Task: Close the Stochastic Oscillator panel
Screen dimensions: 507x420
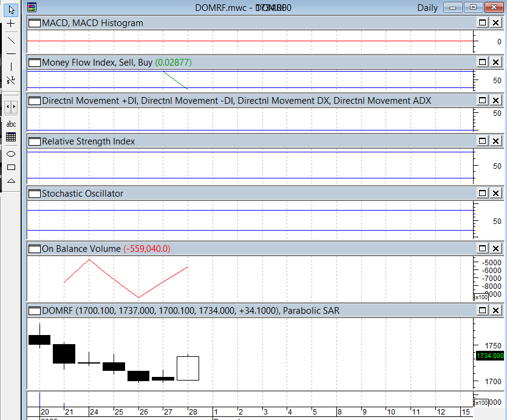Action: [x=495, y=193]
